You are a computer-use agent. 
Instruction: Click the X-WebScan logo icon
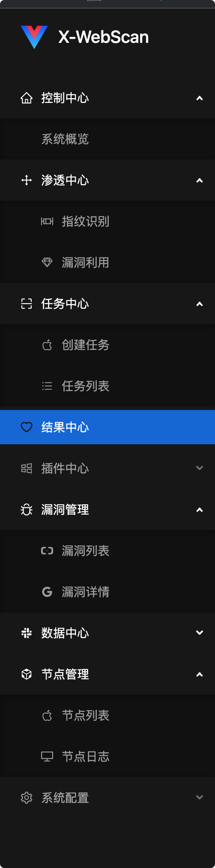(x=34, y=37)
